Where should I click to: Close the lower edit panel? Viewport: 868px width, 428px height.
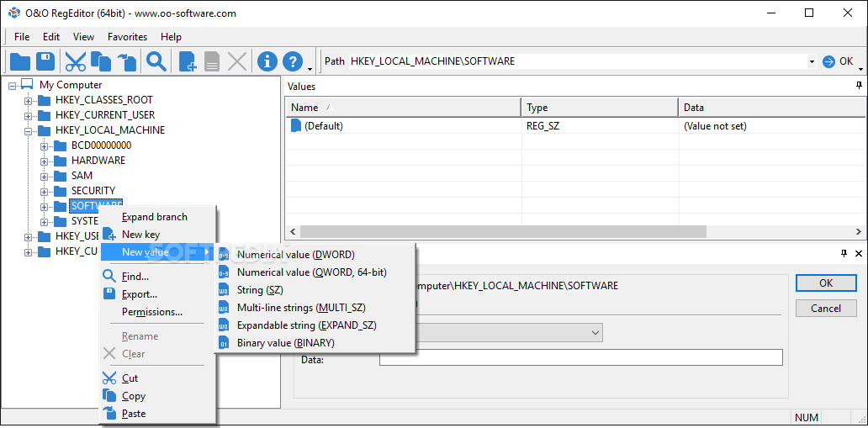click(858, 254)
